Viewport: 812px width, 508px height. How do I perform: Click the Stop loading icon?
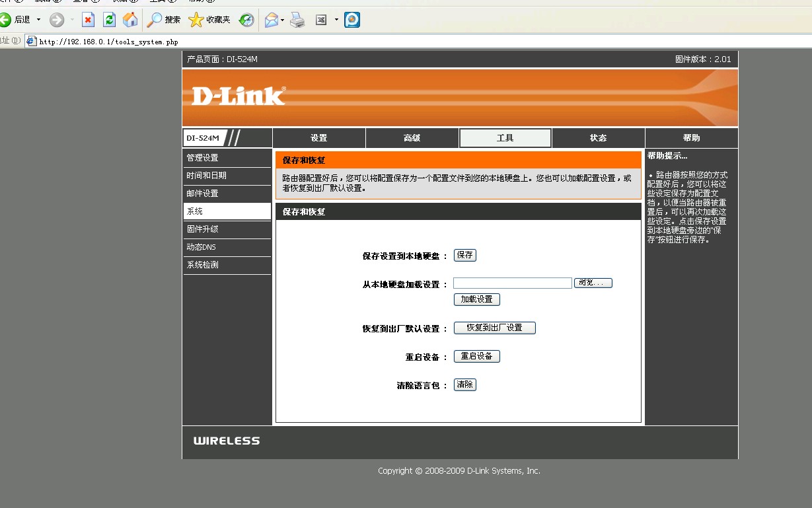[x=89, y=20]
